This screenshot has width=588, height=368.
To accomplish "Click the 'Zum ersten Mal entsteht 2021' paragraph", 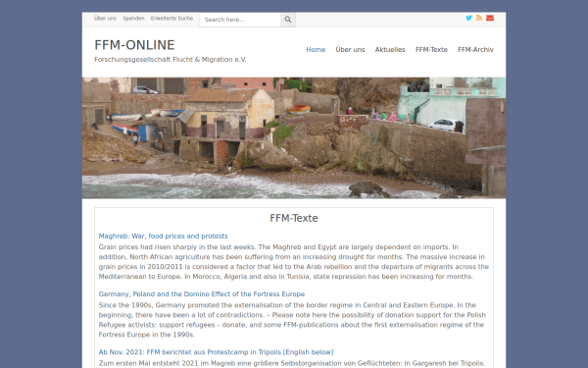I will click(x=292, y=363).
